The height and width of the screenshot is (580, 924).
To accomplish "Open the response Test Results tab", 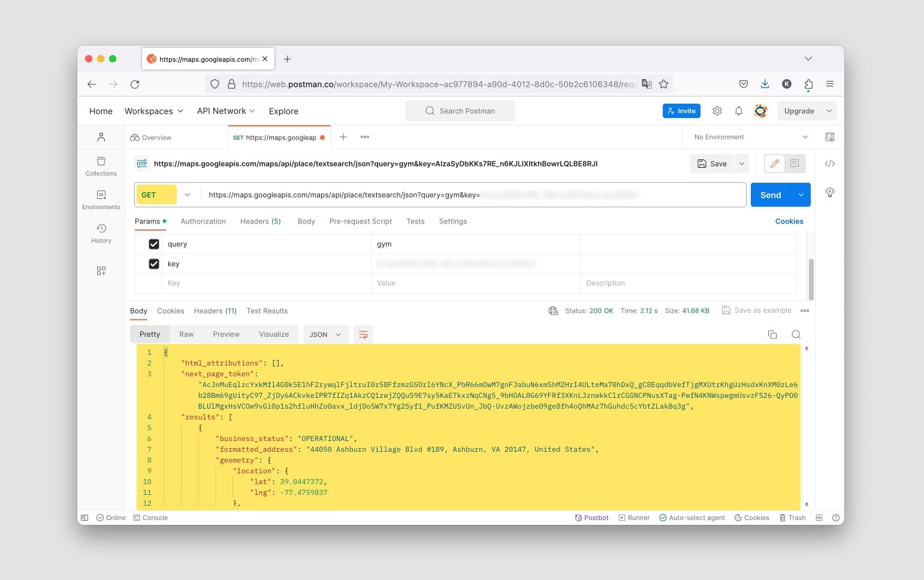I will pos(267,311).
